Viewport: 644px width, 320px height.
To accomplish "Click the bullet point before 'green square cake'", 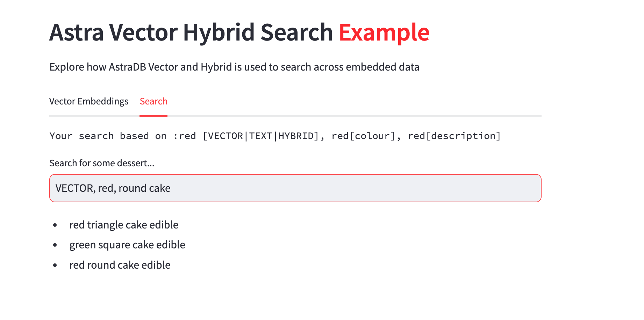I will [x=55, y=245].
